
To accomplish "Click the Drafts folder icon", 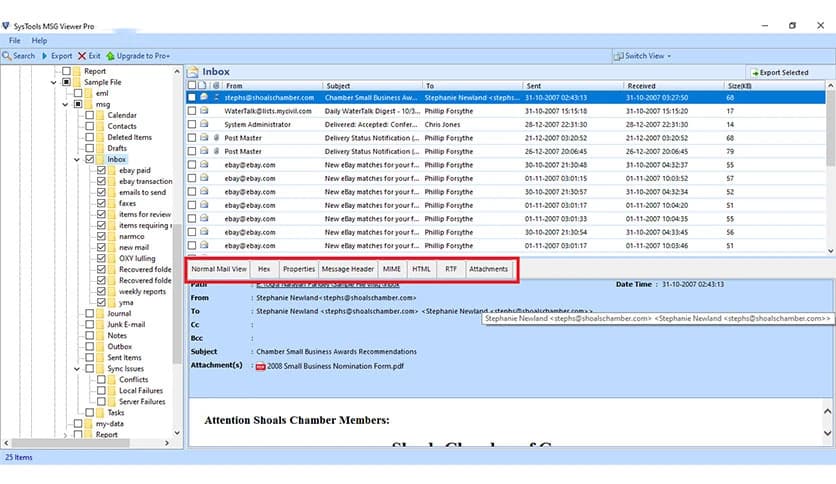I will click(100, 148).
